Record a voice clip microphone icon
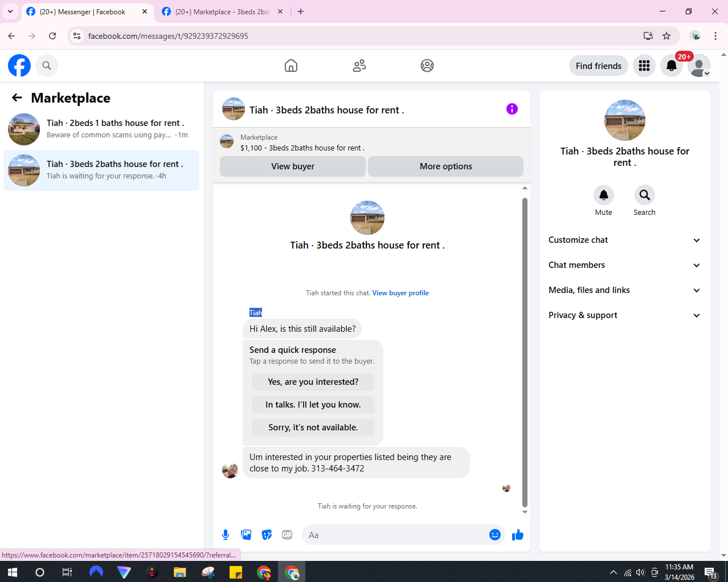This screenshot has width=728, height=582. click(x=226, y=535)
